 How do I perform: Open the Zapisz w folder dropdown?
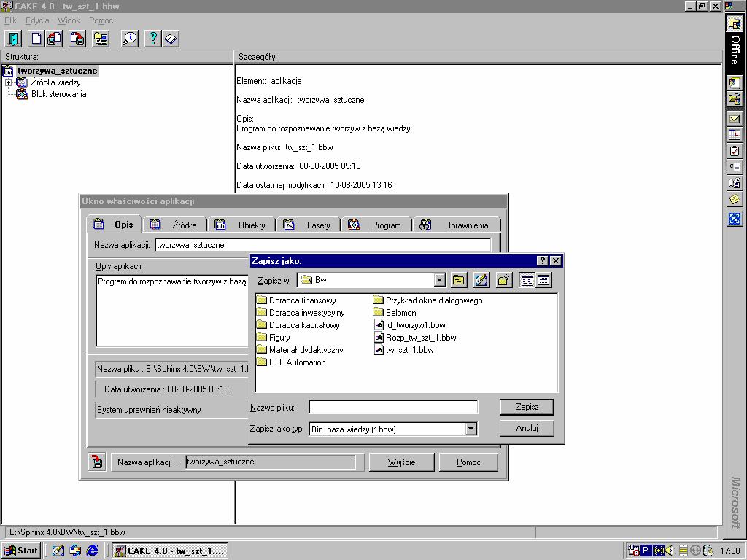point(440,280)
